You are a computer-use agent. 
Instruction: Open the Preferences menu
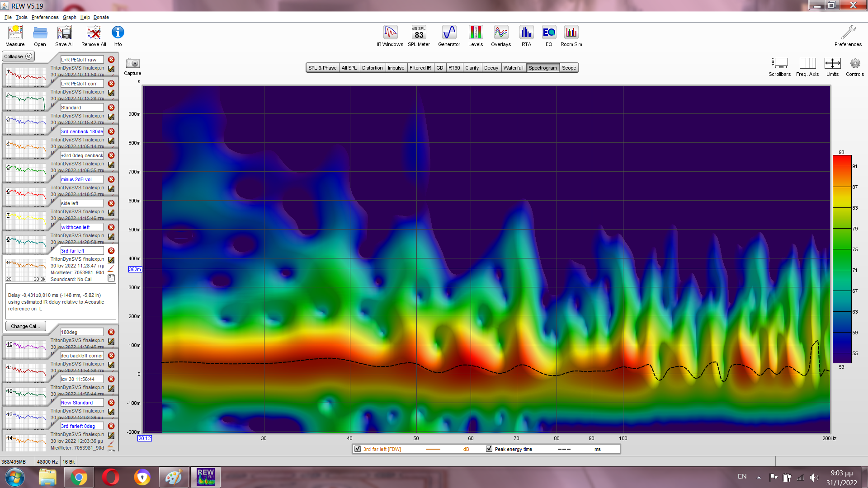click(x=45, y=17)
